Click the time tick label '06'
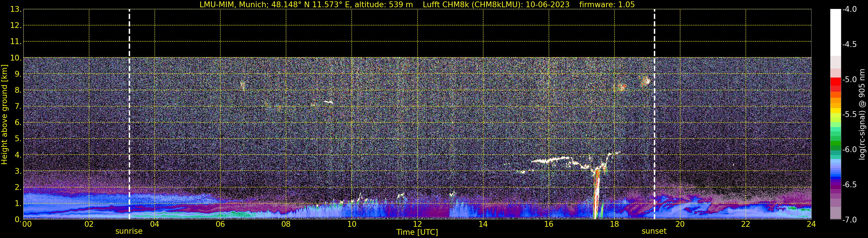868x238 pixels. 220,224
